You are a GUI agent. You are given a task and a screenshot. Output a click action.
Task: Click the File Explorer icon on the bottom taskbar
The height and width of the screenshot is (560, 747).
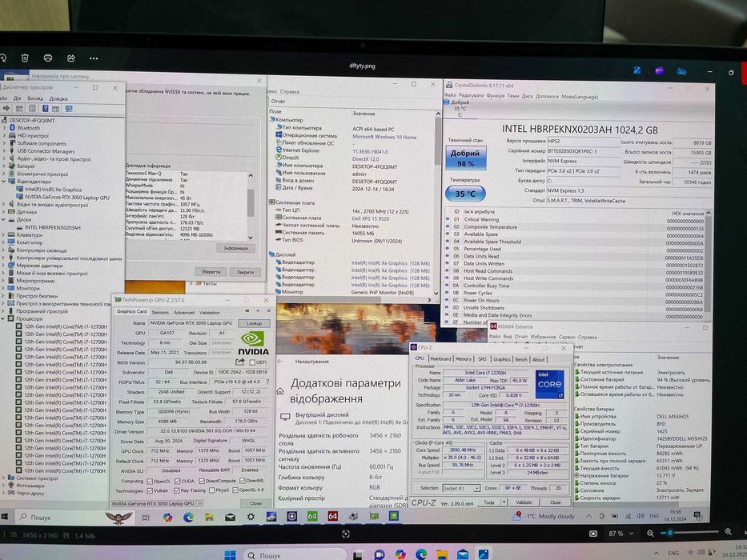tap(442, 554)
